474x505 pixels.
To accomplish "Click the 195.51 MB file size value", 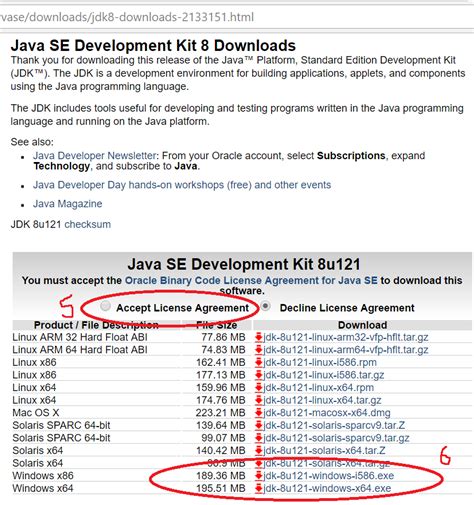I will (221, 488).
